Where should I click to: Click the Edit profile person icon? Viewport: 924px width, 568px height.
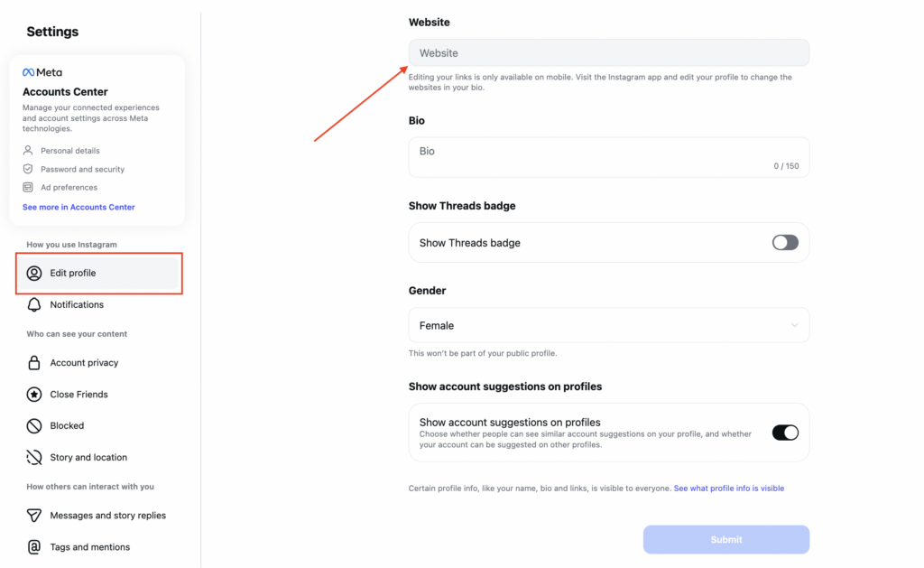point(34,274)
